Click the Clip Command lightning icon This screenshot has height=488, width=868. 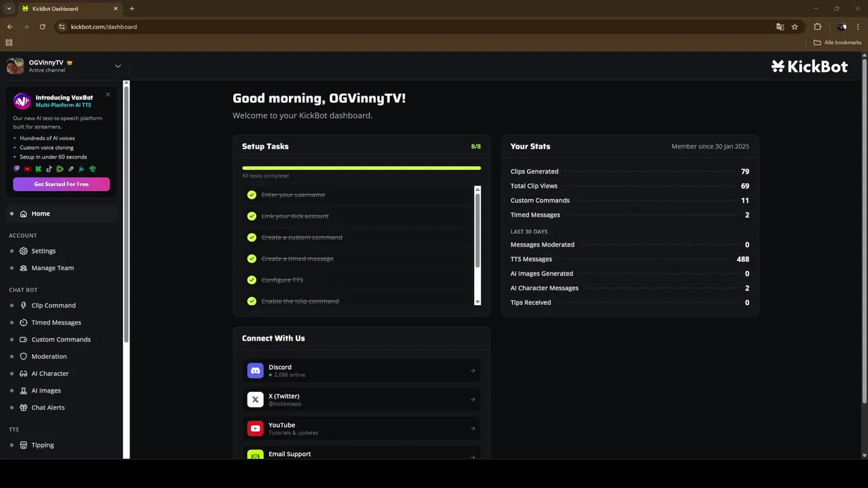click(24, 306)
